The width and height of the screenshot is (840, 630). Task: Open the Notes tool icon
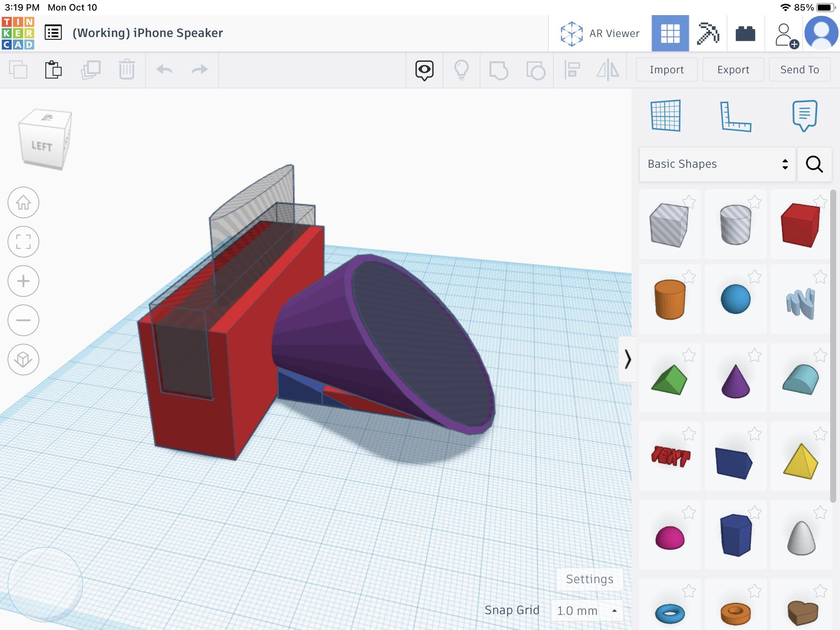pos(804,116)
